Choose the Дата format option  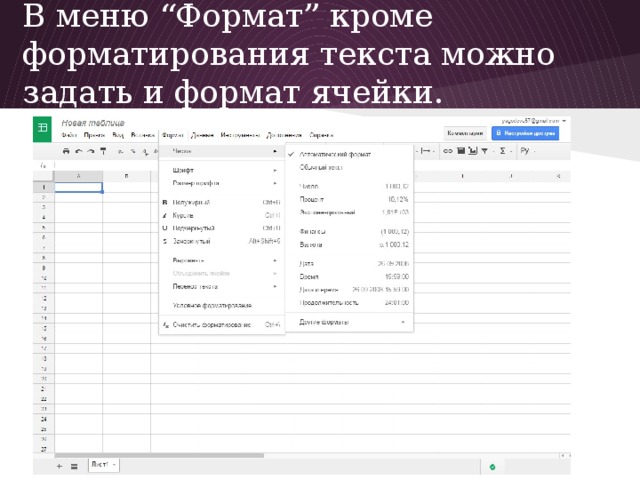349,264
